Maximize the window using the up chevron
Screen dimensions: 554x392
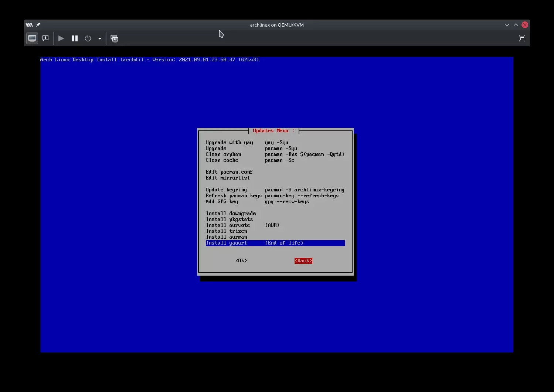516,25
